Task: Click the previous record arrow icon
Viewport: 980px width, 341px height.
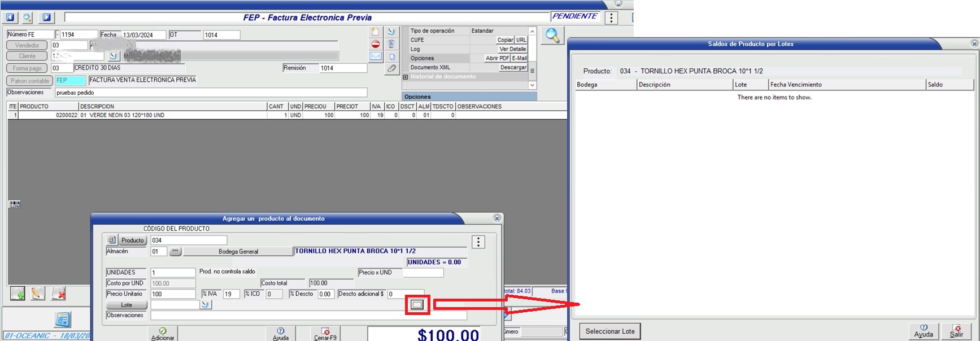Action: pos(10,18)
